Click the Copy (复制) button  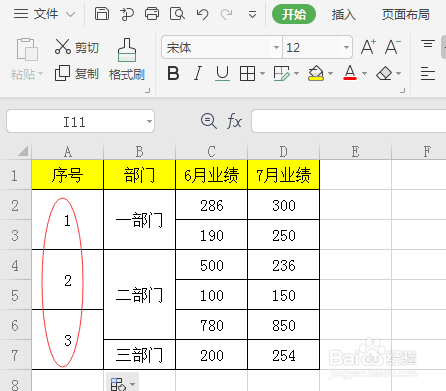pos(77,73)
